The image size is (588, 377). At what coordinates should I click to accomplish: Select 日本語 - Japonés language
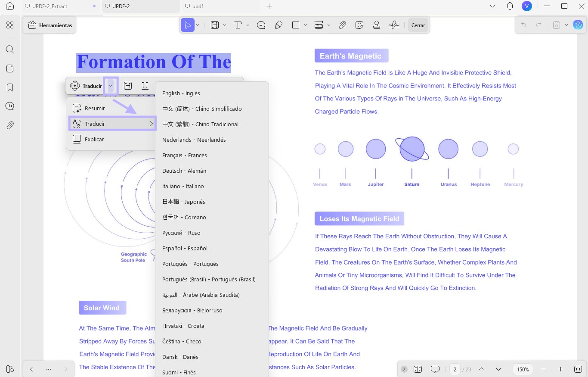(x=212, y=202)
